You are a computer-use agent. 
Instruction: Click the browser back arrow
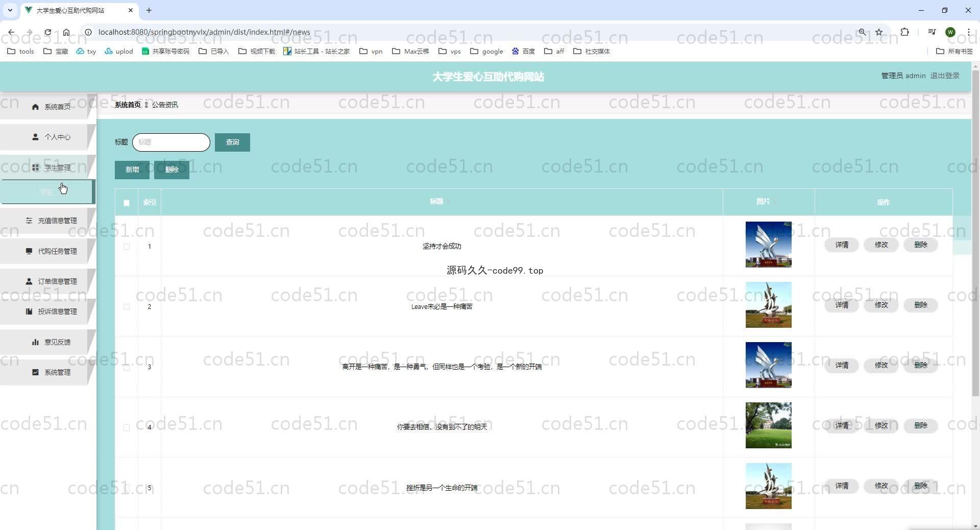point(11,32)
